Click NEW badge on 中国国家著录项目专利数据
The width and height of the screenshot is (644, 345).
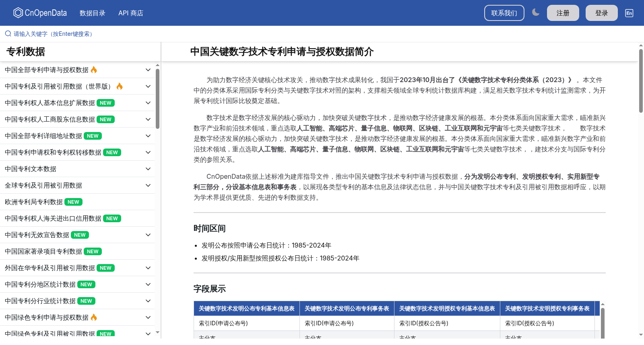coord(93,251)
